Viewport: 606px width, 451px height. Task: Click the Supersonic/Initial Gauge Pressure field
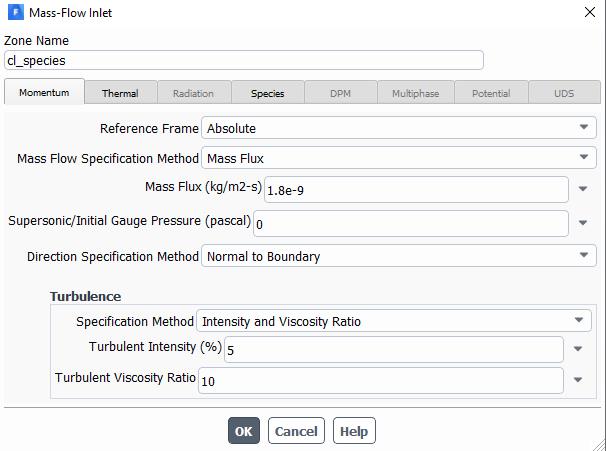click(x=410, y=223)
